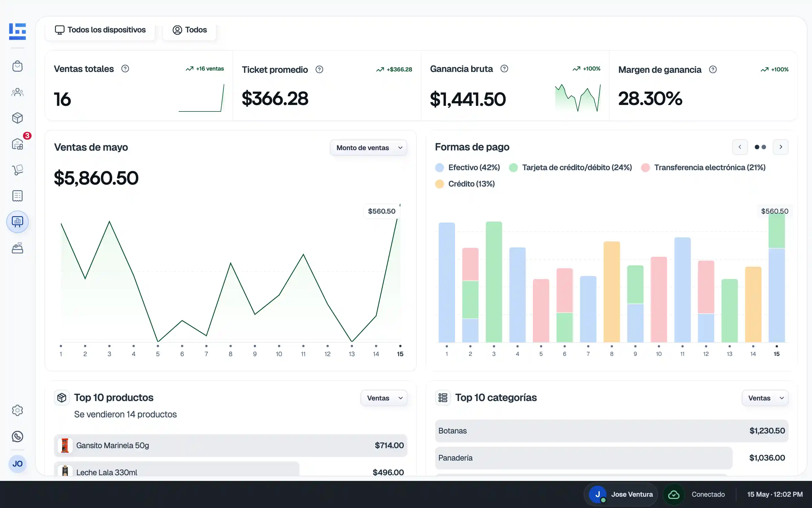812x508 pixels.
Task: Click the JO user avatar in sidebar
Action: point(17,464)
